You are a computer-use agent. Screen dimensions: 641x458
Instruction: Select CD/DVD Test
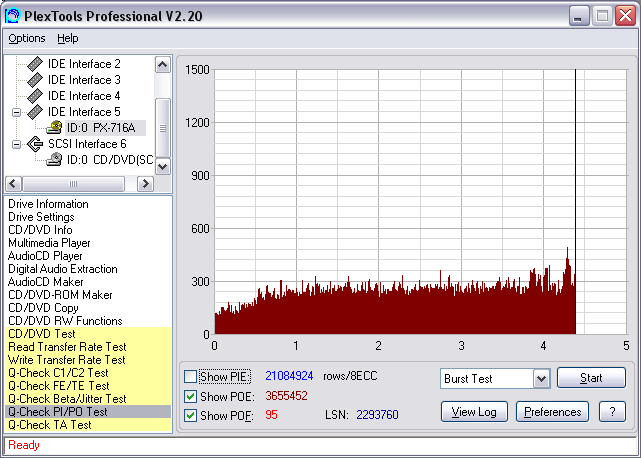(x=88, y=334)
